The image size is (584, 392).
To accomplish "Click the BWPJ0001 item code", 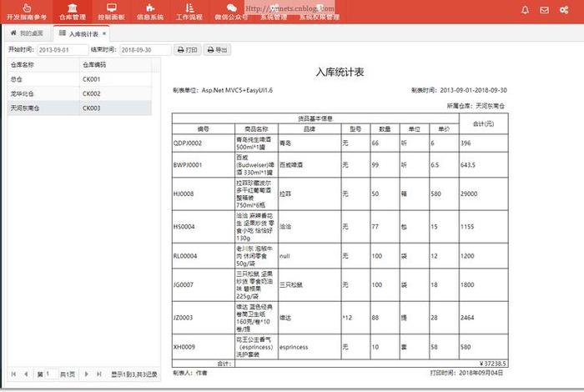I will click(188, 165).
